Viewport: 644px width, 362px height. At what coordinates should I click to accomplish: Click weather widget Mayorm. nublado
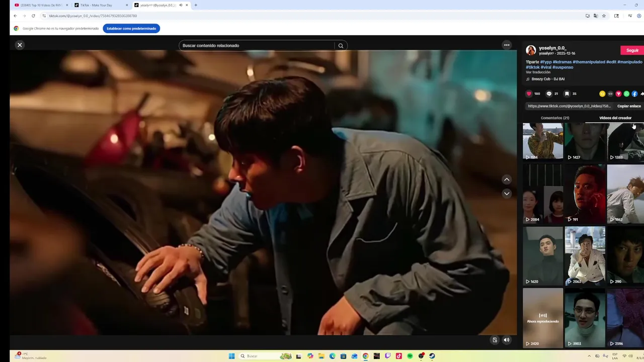point(31,356)
